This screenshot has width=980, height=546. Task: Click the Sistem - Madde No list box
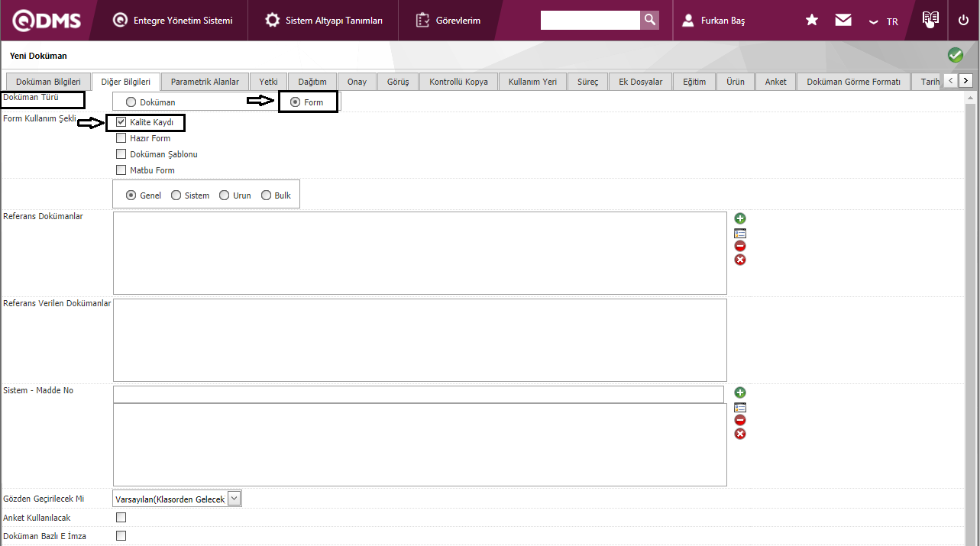(420, 444)
